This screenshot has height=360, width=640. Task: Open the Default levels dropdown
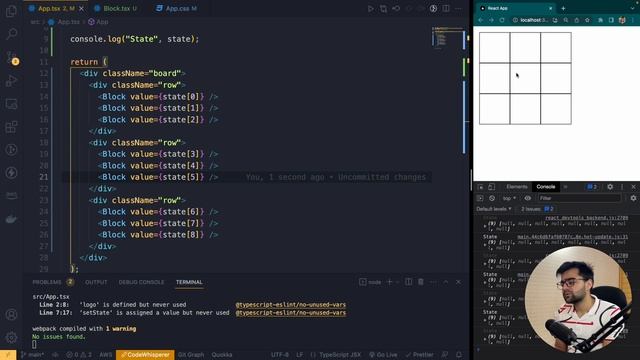pyautogui.click(x=494, y=209)
